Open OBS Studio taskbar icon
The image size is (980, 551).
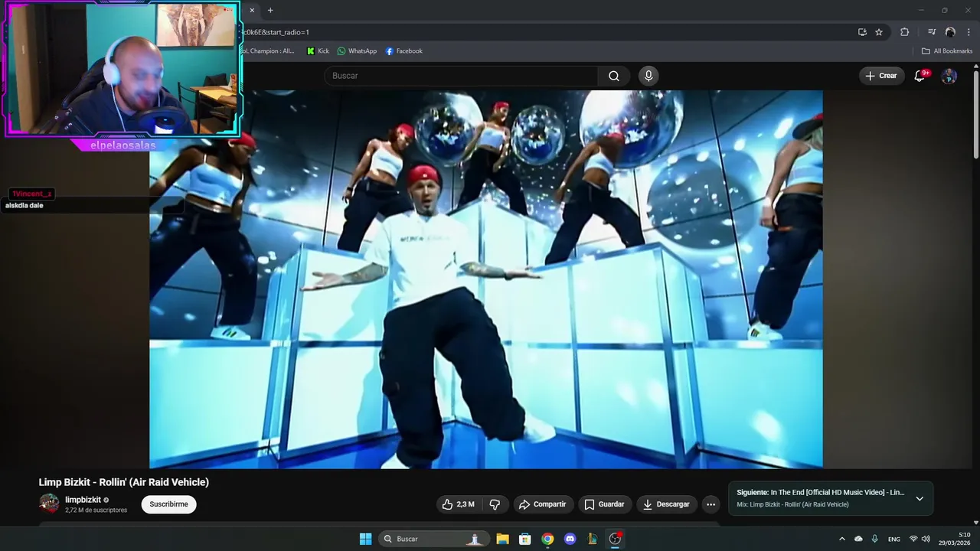615,539
